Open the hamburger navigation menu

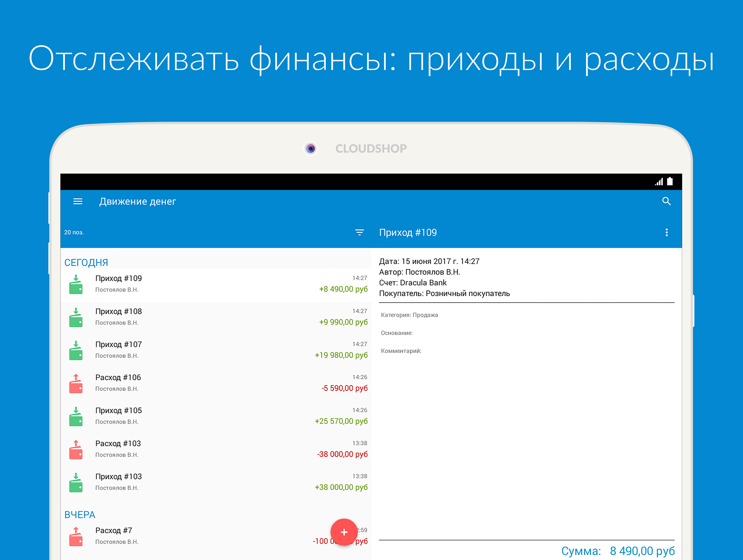78,201
